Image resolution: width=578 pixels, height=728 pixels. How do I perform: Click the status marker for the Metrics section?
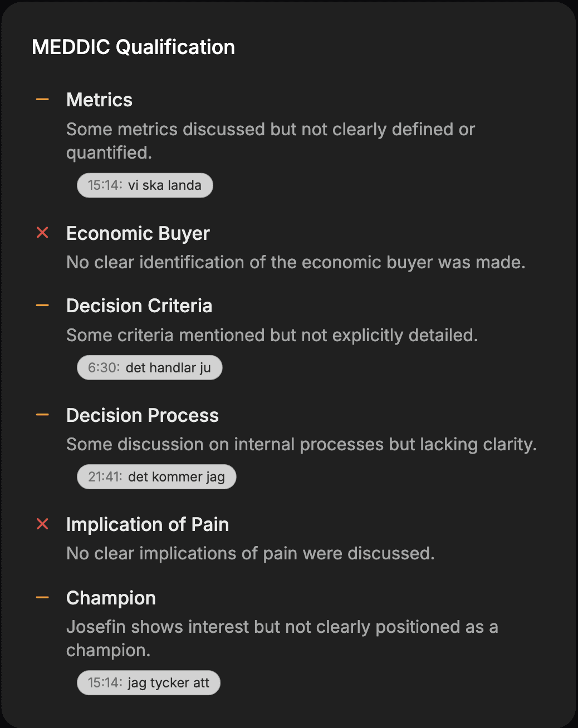pyautogui.click(x=42, y=99)
